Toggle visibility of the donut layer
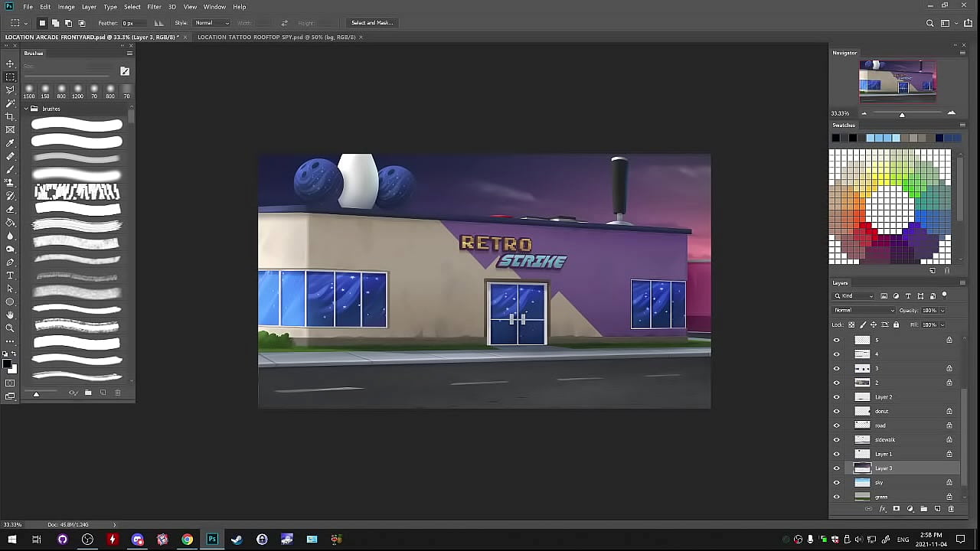This screenshot has height=551, width=980. 836,411
